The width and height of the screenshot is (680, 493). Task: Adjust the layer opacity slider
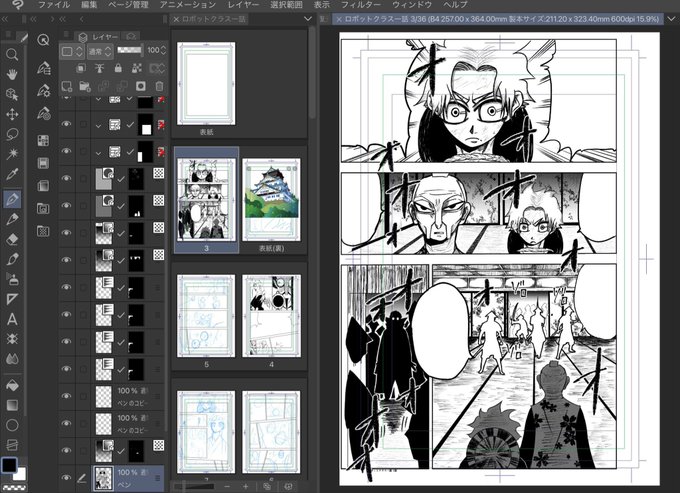129,50
